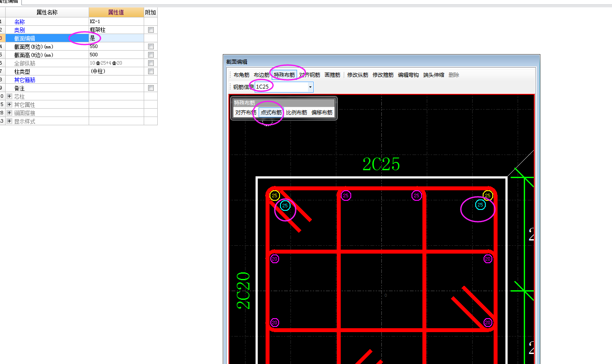Select the right magenta top-edge rebar 25

coord(417,196)
